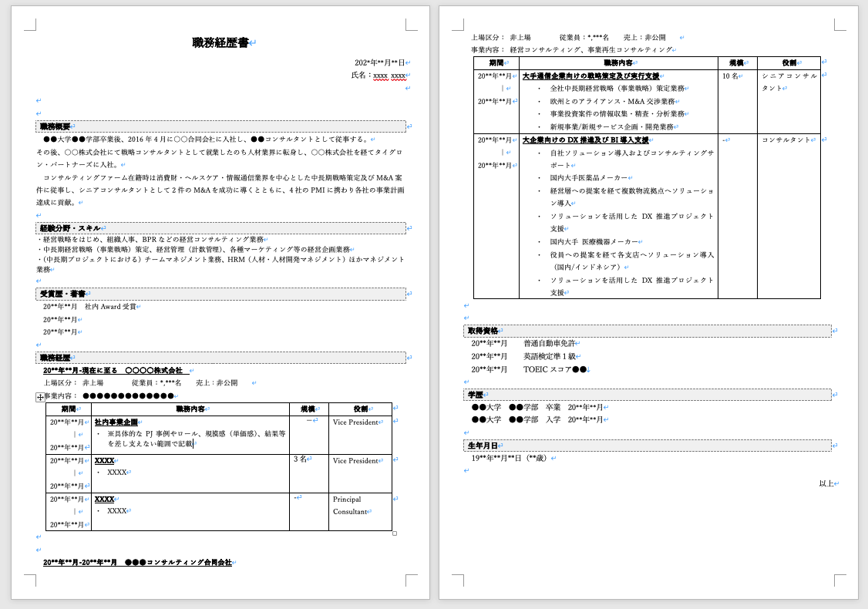The width and height of the screenshot is (868, 609).
Task: Click the 職務経歴 section heading
Action: (221, 358)
